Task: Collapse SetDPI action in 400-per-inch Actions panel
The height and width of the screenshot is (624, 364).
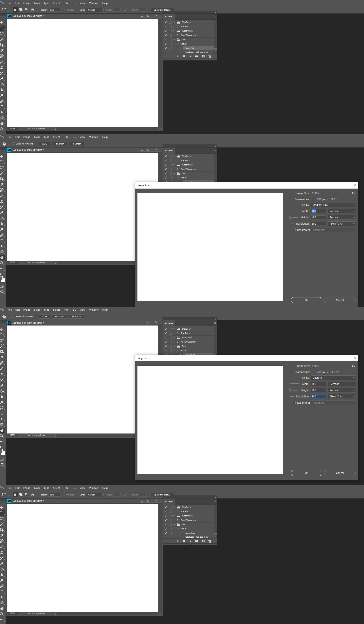Action: [x=178, y=529]
